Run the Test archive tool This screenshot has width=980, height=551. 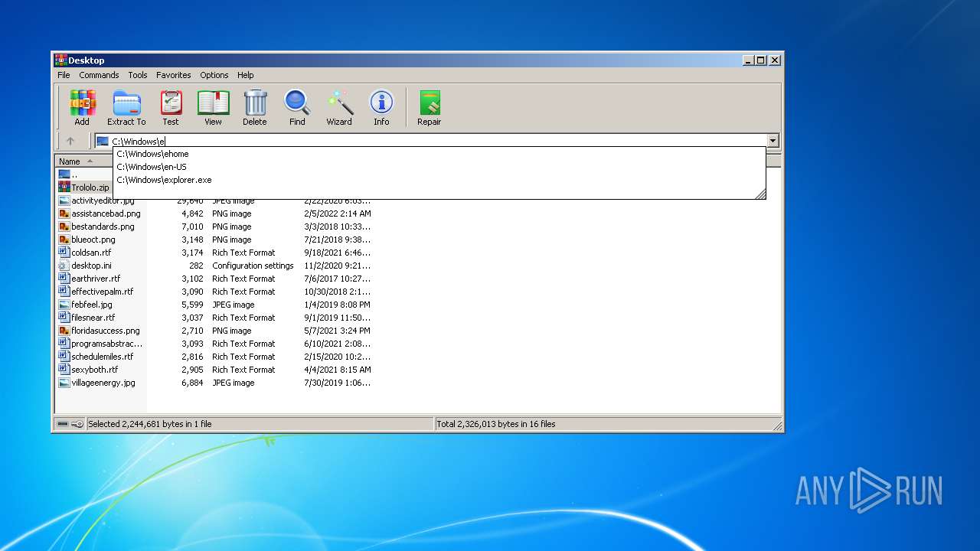pyautogui.click(x=171, y=107)
